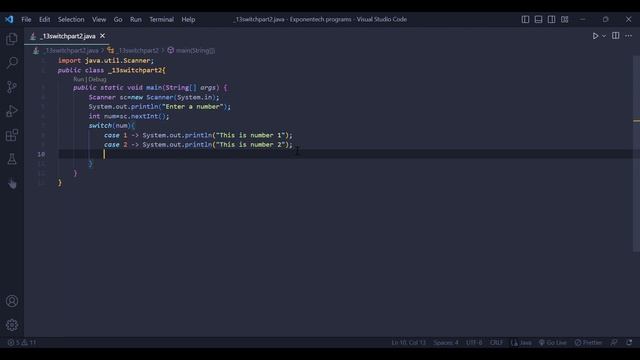Open the Run menu
640x360 pixels.
(136, 19)
